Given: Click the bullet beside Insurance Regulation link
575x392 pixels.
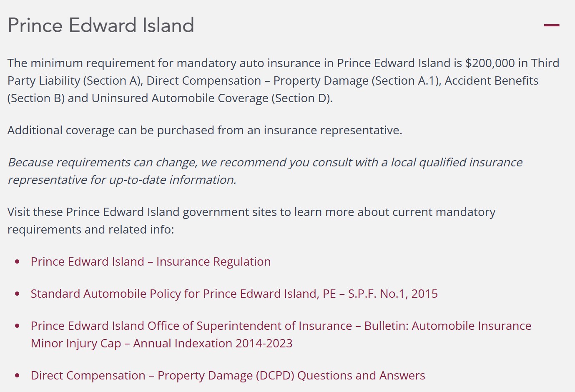Looking at the screenshot, I should [17, 262].
